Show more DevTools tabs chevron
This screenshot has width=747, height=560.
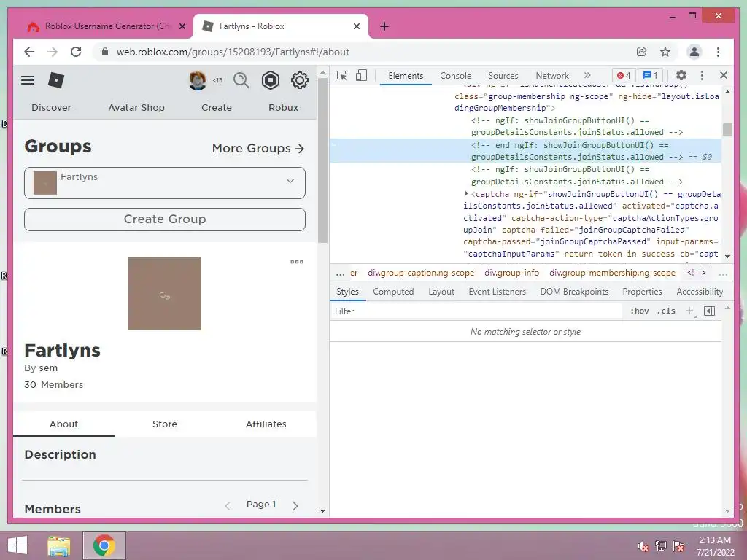point(587,75)
